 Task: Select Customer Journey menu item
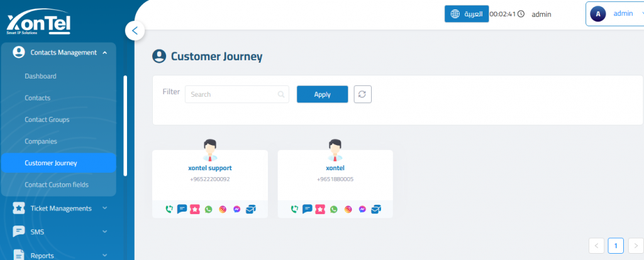tap(58, 163)
